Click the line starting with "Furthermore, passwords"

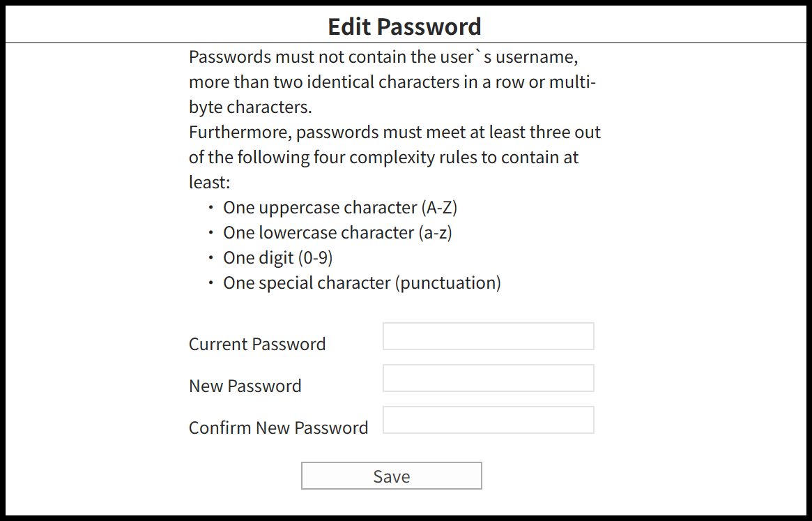394,132
